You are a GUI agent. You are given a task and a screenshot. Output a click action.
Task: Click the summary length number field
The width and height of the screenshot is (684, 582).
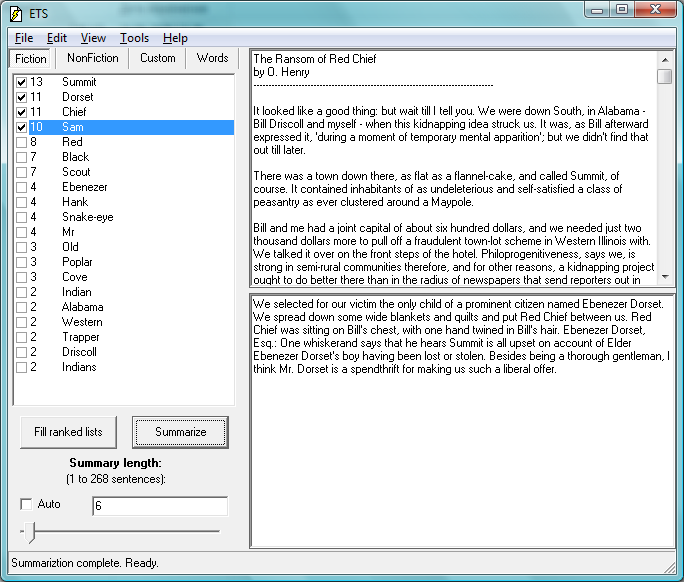tap(160, 506)
